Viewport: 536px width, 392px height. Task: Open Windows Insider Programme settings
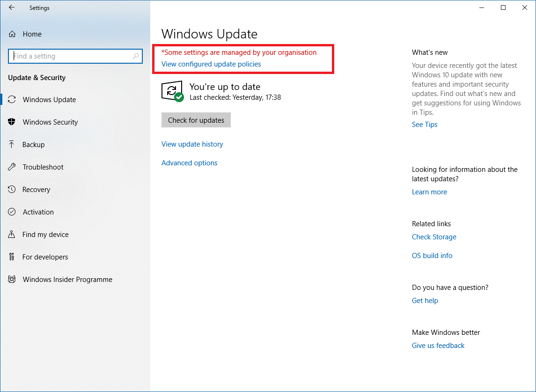67,280
